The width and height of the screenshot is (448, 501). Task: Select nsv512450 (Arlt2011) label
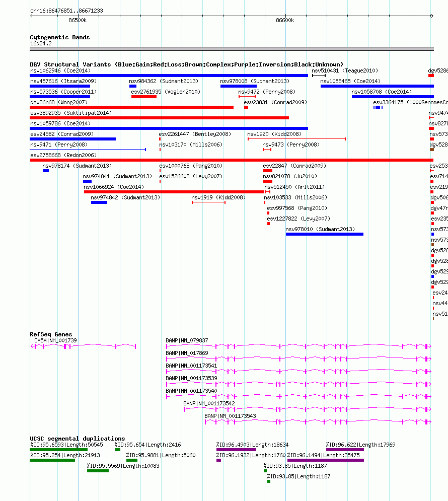click(x=294, y=187)
